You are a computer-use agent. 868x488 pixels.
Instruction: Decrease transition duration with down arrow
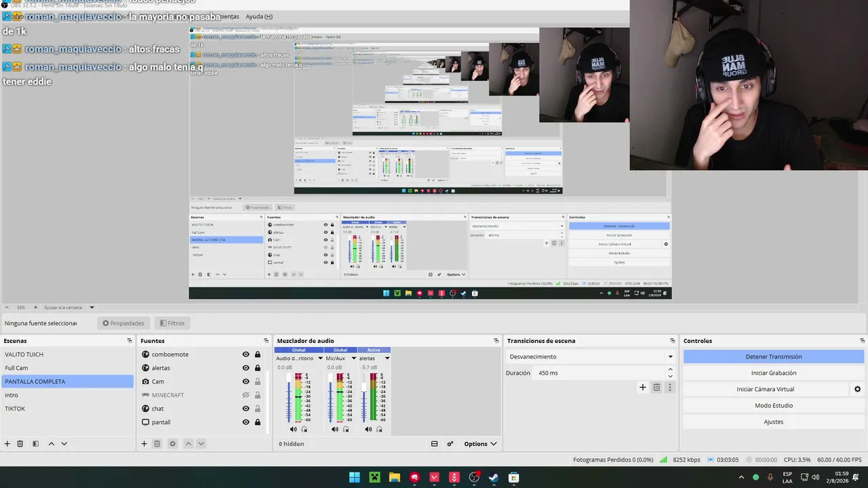(671, 376)
